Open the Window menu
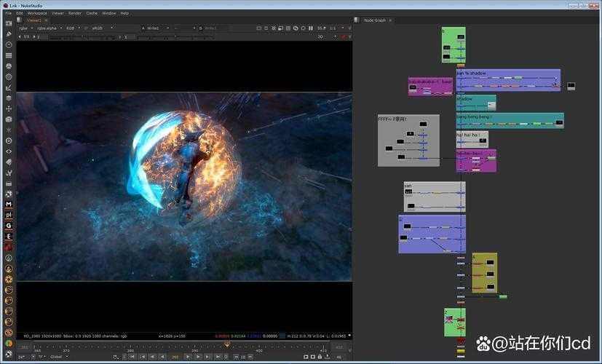 point(109,13)
